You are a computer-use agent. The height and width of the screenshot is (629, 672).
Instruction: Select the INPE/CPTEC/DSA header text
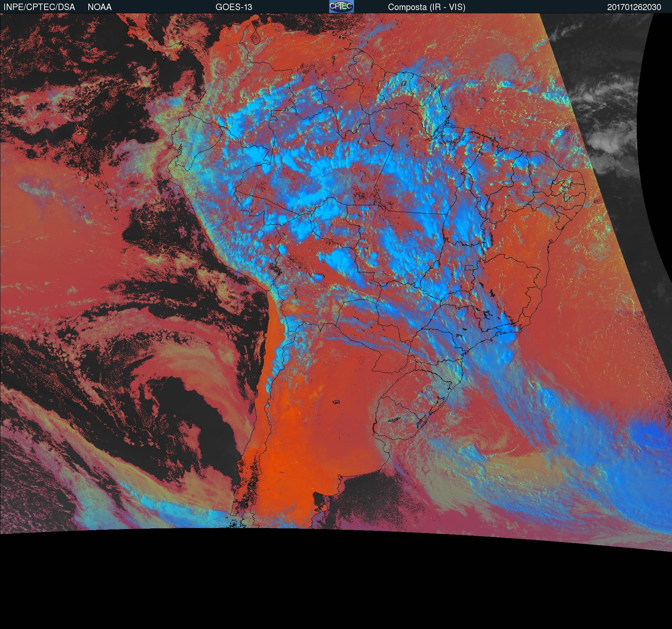coord(39,7)
